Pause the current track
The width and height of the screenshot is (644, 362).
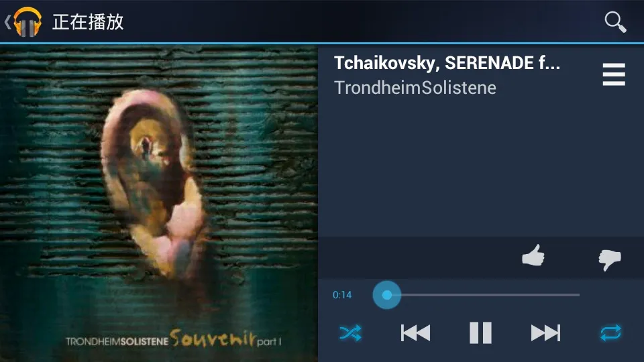tap(480, 333)
